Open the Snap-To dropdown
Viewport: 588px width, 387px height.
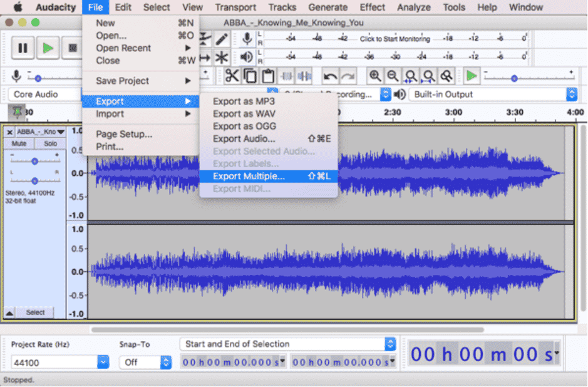[145, 362]
